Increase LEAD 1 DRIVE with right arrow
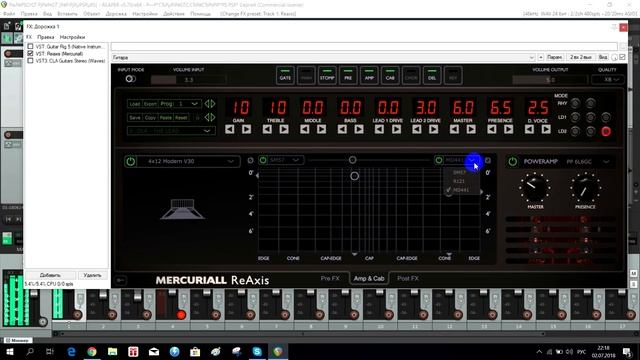This screenshot has width=640, height=360. click(396, 129)
